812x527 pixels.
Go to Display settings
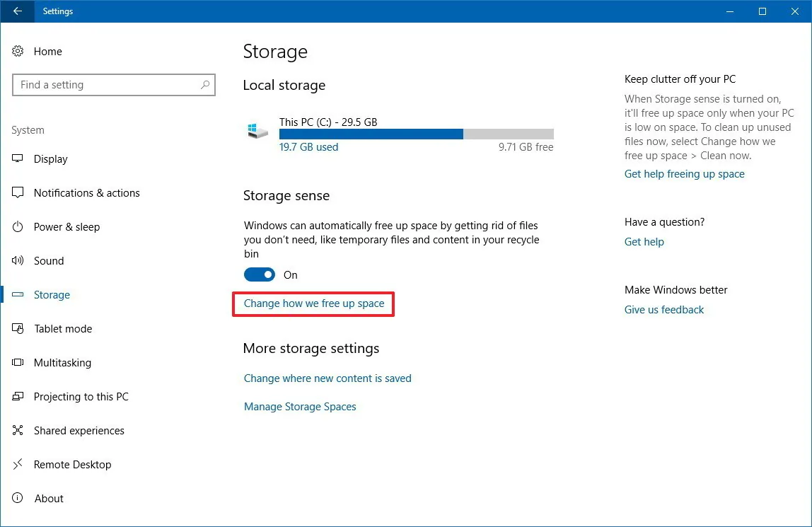(x=50, y=159)
